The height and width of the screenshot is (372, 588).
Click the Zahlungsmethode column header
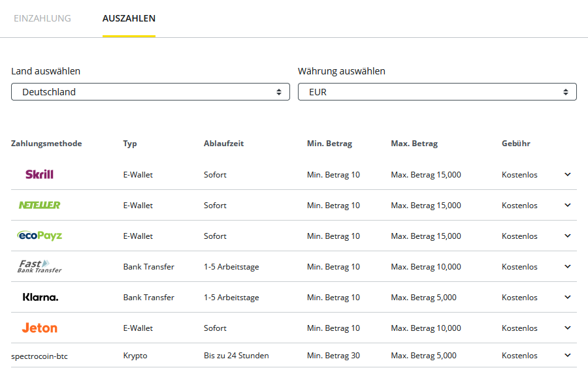[46, 144]
